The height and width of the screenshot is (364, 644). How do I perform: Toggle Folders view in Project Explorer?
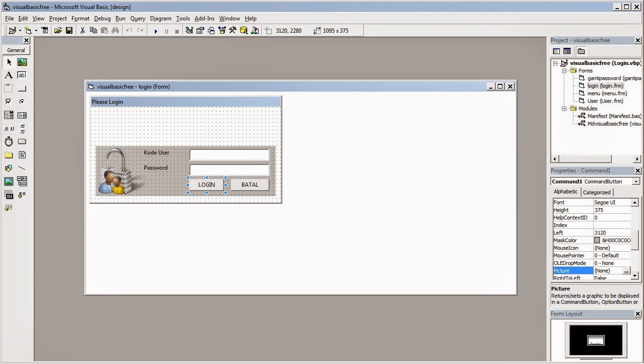pos(581,51)
